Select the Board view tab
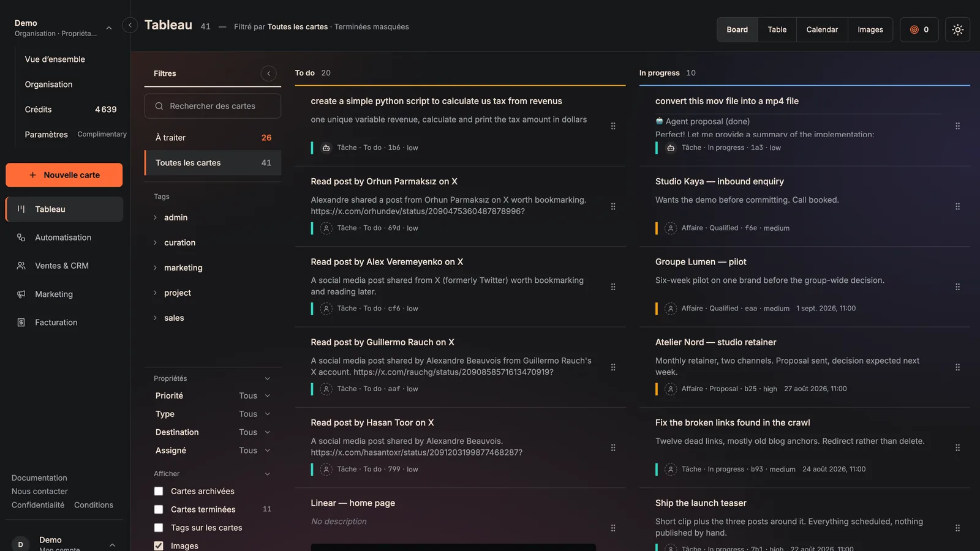 click(737, 29)
